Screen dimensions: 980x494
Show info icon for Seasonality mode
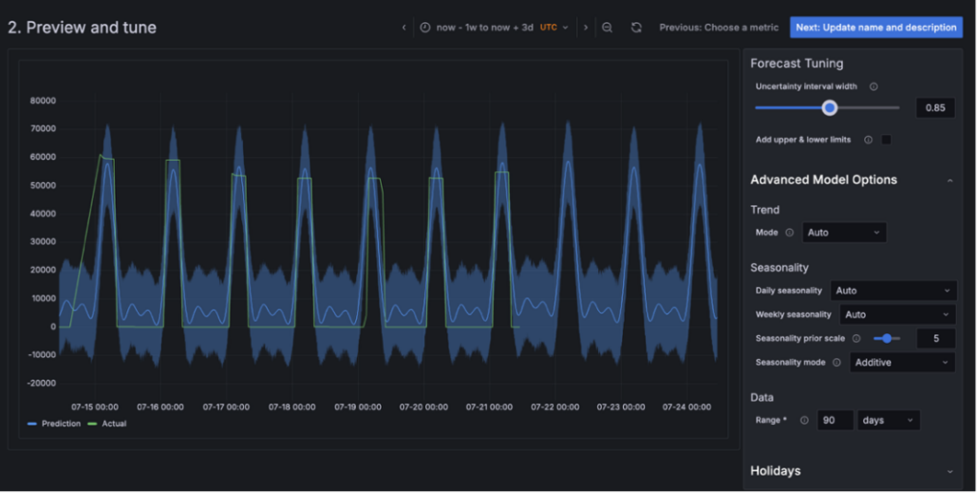pos(836,363)
